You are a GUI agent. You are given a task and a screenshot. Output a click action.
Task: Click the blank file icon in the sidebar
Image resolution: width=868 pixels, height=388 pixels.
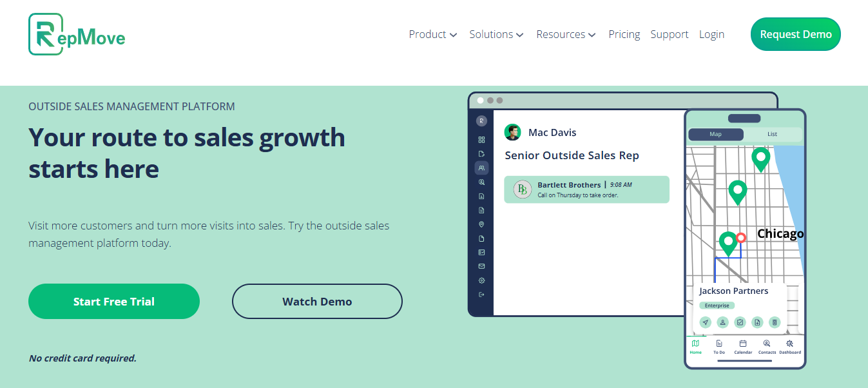pyautogui.click(x=481, y=238)
